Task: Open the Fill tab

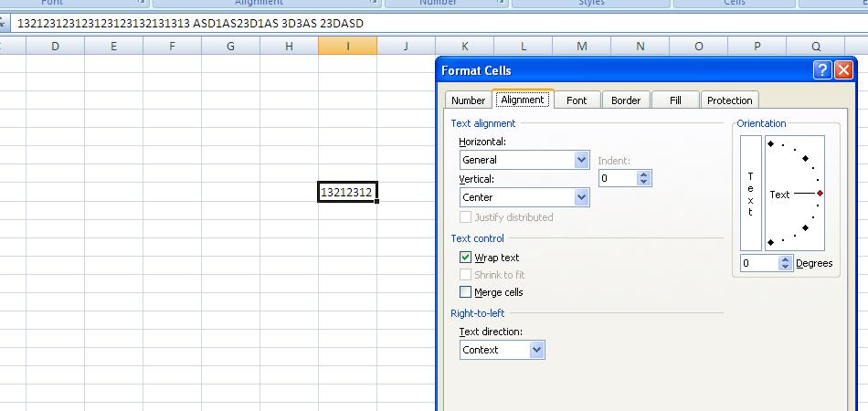Action: pyautogui.click(x=675, y=100)
